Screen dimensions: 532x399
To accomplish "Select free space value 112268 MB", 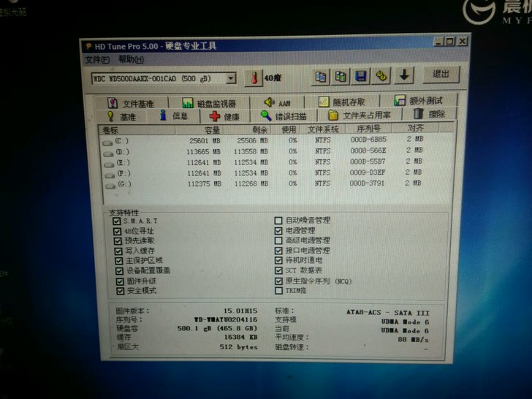I will pos(251,183).
